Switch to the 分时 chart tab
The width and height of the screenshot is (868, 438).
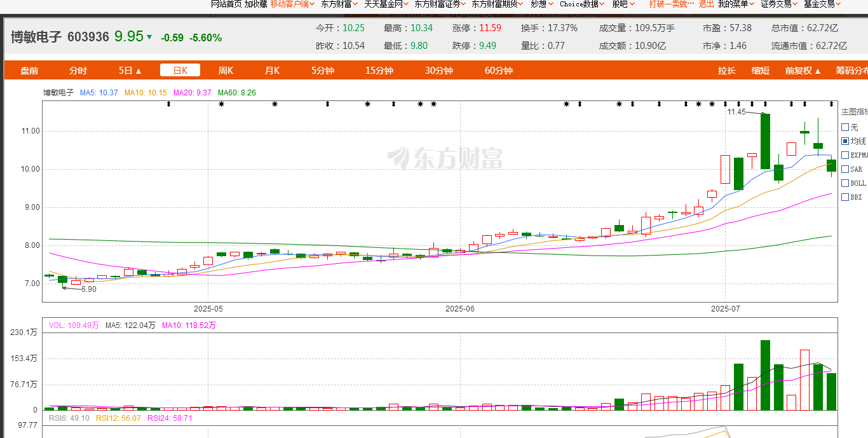click(x=78, y=71)
